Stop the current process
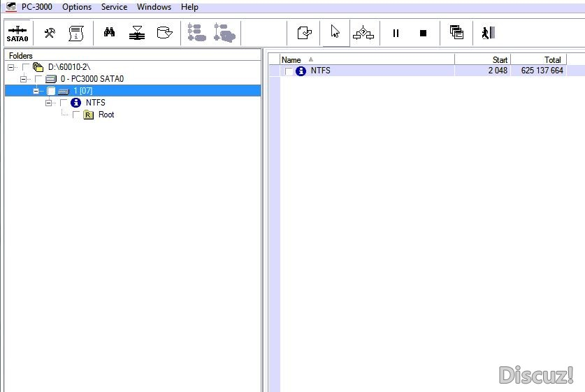This screenshot has width=585, height=392. coord(423,34)
